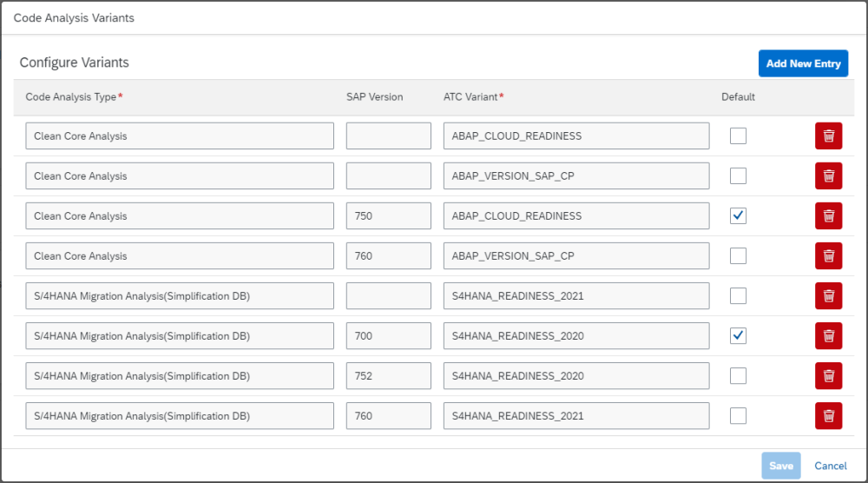Edit ABAP_VERSION_SAP_CP field in the blank-version row
Image resolution: width=868 pixels, height=483 pixels.
point(576,175)
